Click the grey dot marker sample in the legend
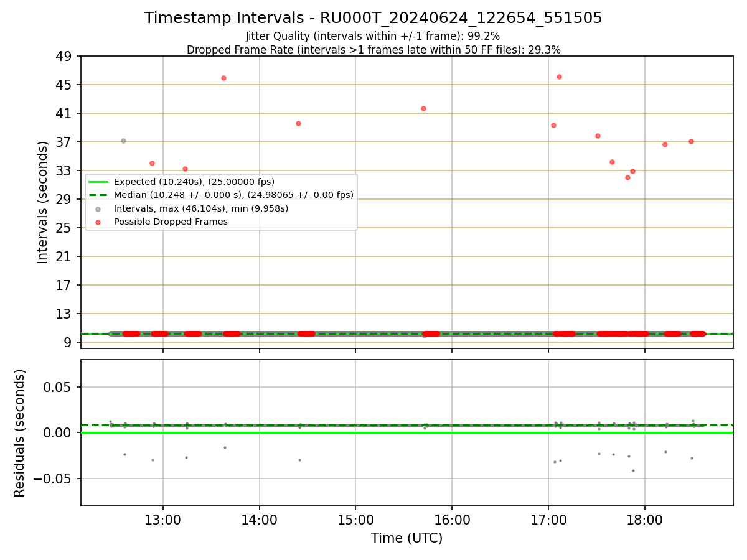This screenshot has height=560, width=747. (98, 208)
